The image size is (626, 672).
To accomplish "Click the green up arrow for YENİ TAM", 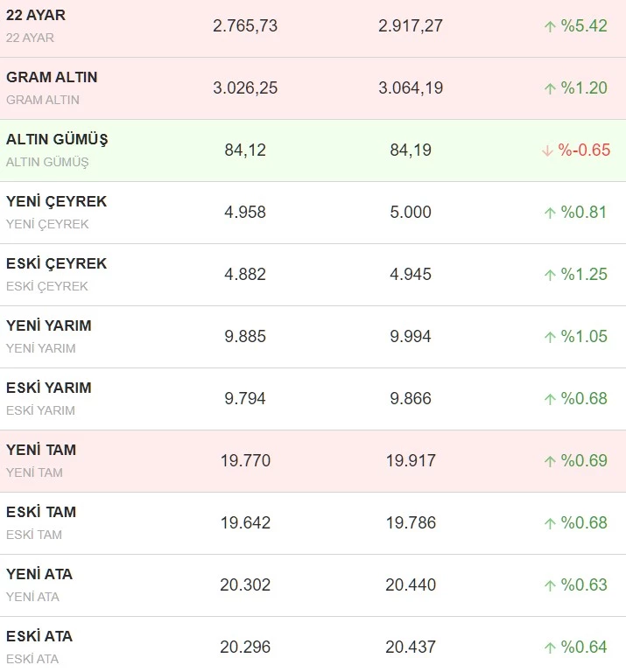I will point(550,461).
